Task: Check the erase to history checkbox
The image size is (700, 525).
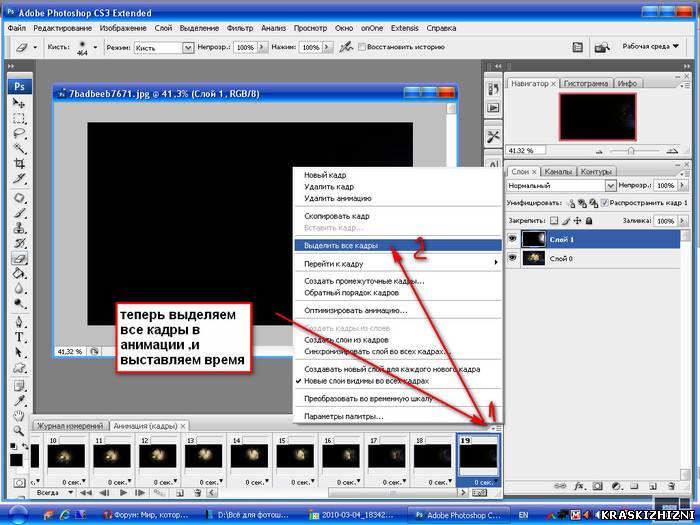Action: 362,47
